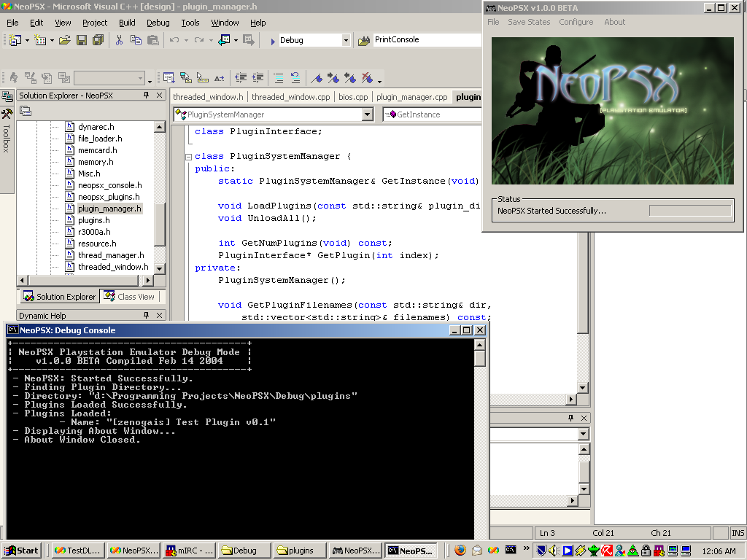The height and width of the screenshot is (560, 747).
Task: Switch to the threaded_window.cpp editor tab
Action: pyautogui.click(x=290, y=97)
